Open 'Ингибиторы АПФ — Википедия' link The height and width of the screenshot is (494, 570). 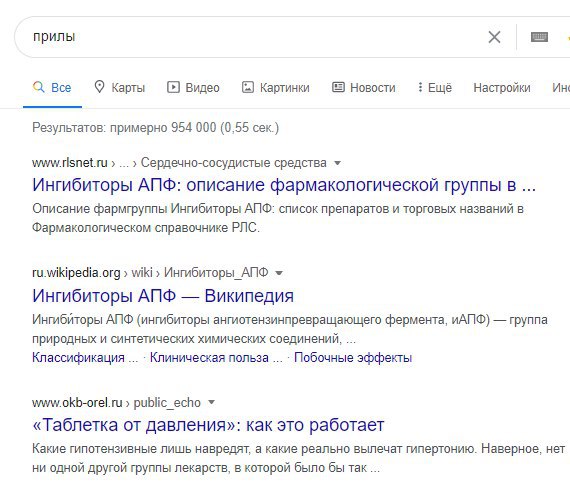tap(163, 296)
